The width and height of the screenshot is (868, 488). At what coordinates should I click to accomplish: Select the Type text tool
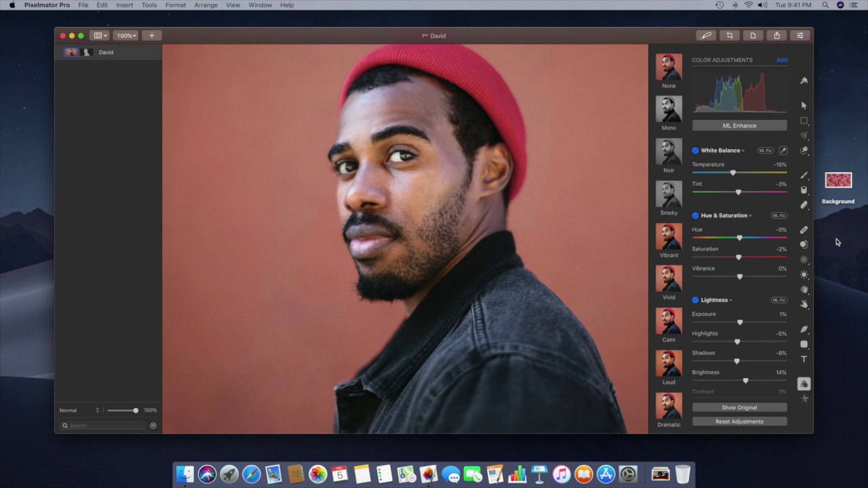(804, 359)
